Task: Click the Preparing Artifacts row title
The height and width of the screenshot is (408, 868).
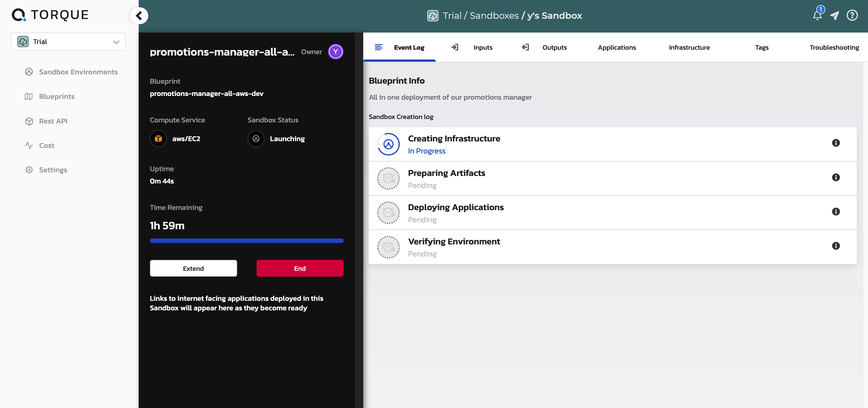Action: [446, 173]
